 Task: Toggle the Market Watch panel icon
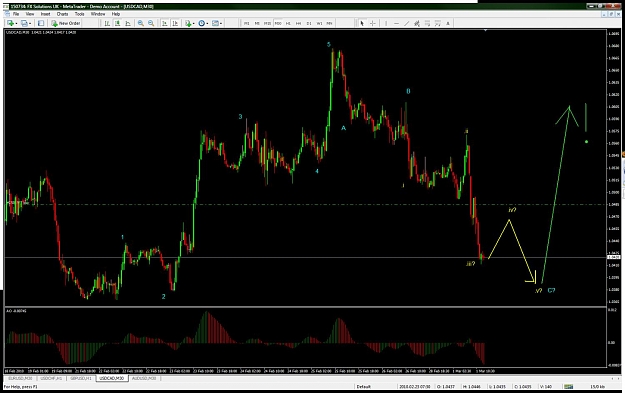41,24
